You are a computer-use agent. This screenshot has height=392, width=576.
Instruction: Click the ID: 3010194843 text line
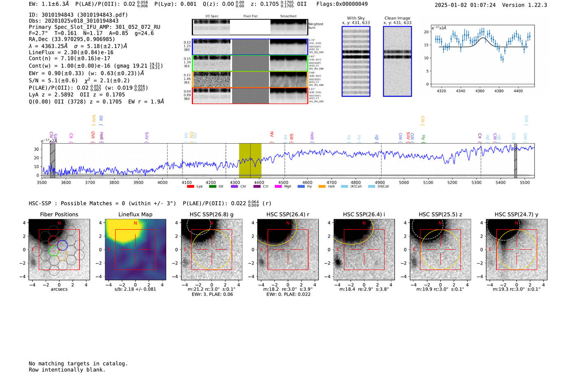coord(78,15)
